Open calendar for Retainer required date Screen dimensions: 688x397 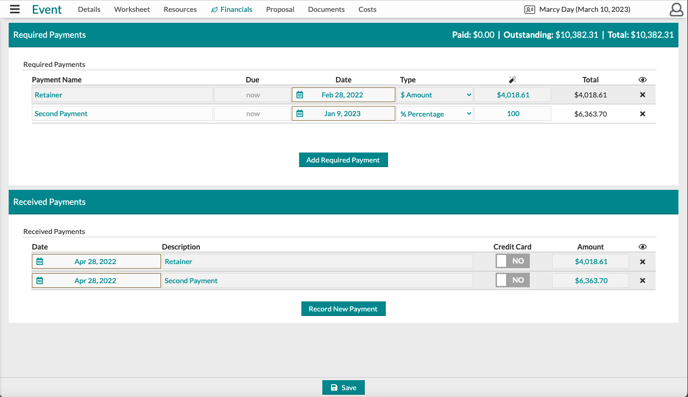coord(300,95)
